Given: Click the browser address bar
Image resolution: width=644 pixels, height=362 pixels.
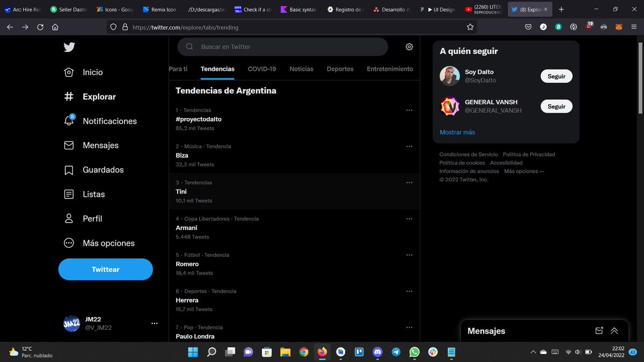Looking at the screenshot, I should click(292, 27).
